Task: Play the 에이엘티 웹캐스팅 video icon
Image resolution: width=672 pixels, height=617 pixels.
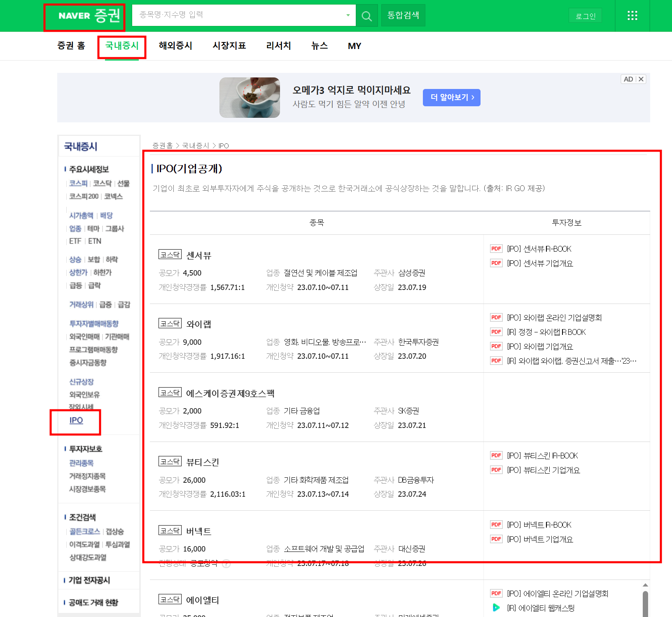Action: [x=496, y=608]
